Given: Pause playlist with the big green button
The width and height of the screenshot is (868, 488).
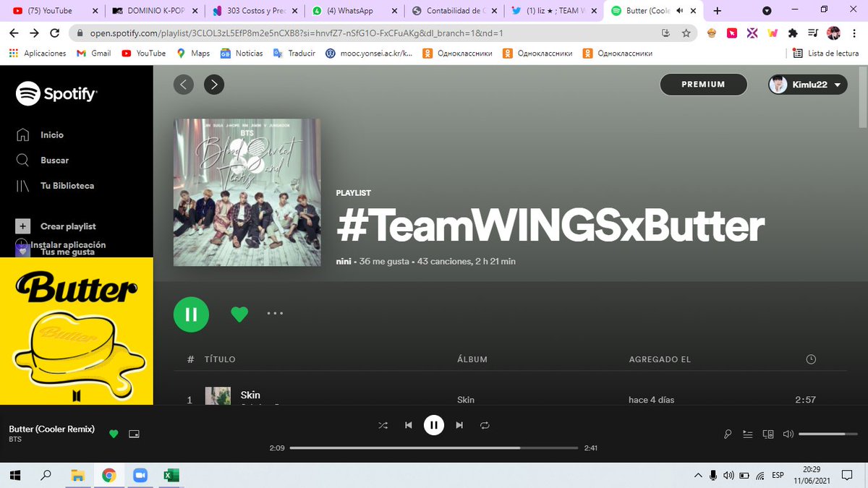Looking at the screenshot, I should 191,314.
